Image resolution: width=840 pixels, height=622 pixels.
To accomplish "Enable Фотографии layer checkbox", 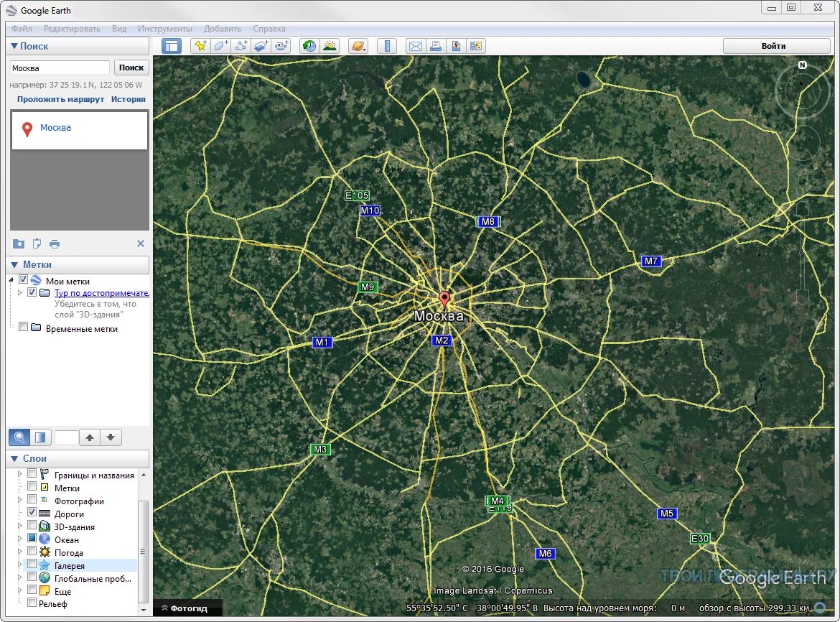I will coord(32,499).
